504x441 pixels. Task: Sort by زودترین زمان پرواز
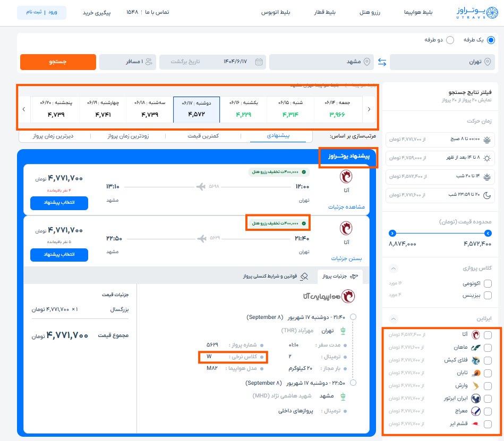(x=128, y=136)
